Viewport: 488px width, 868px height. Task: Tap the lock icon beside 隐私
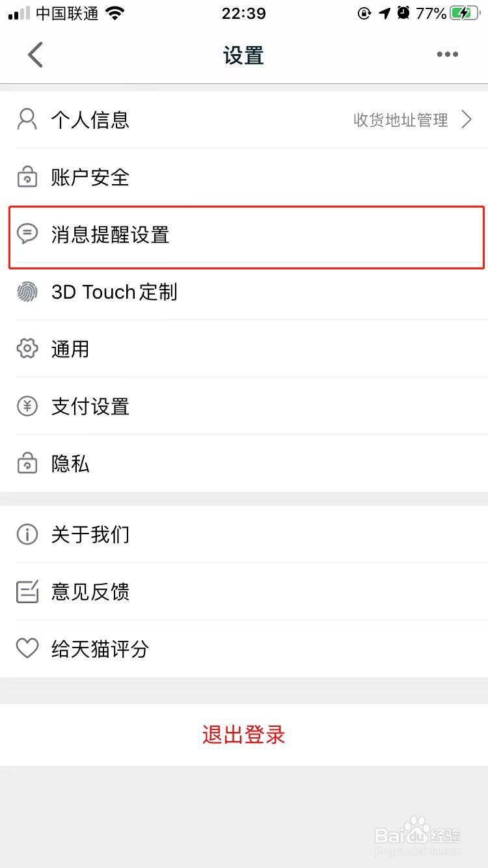27,463
